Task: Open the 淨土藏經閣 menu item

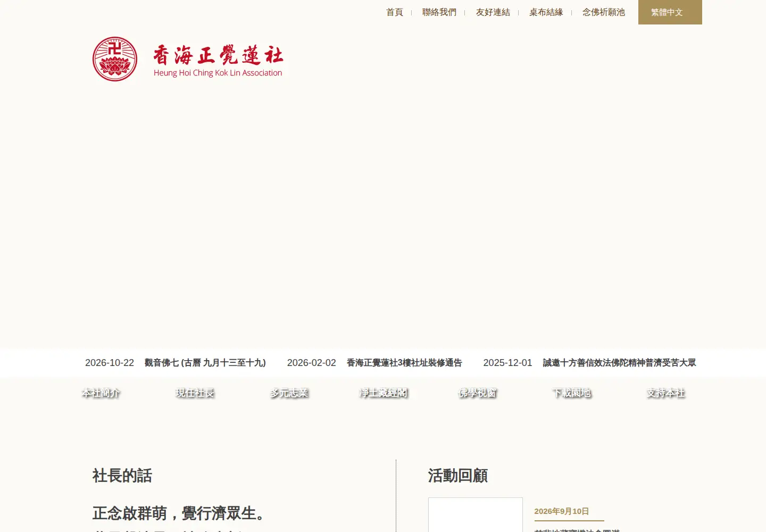Action: pos(383,393)
